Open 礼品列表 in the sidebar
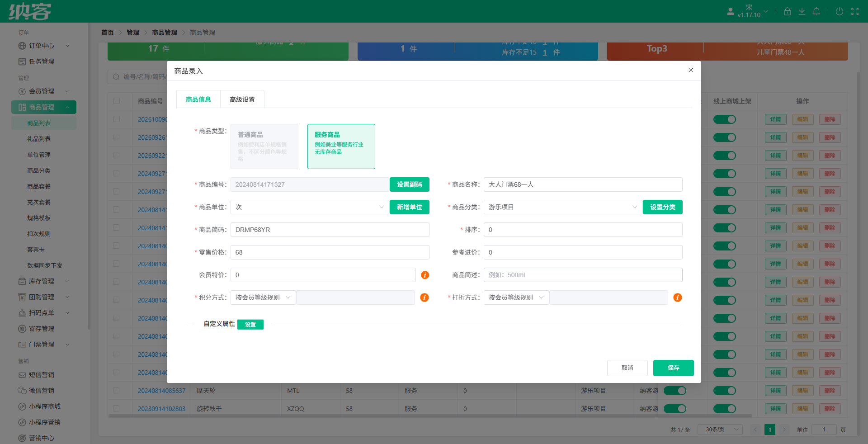868x444 pixels. pyautogui.click(x=39, y=139)
